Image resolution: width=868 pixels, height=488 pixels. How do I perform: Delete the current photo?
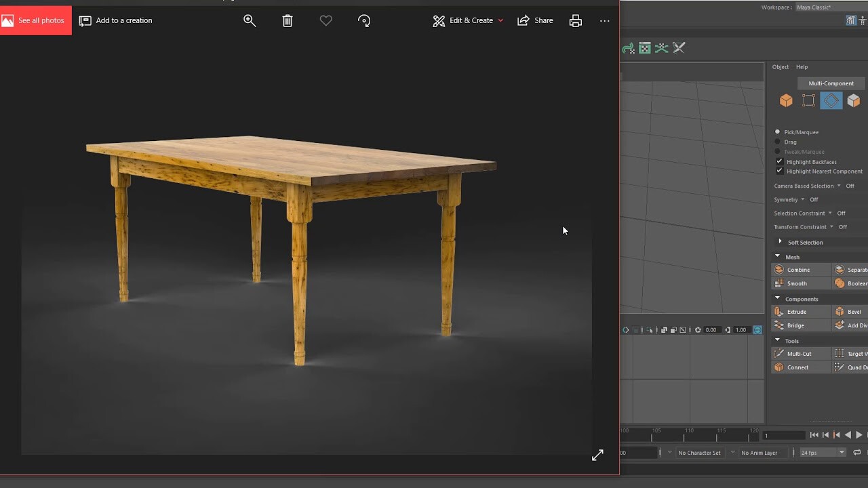pos(287,20)
